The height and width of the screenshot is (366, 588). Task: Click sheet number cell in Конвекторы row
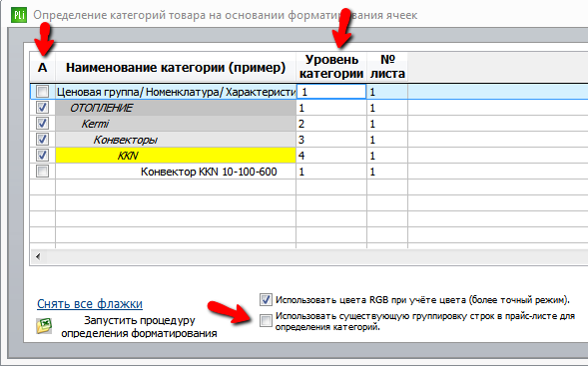pos(387,140)
